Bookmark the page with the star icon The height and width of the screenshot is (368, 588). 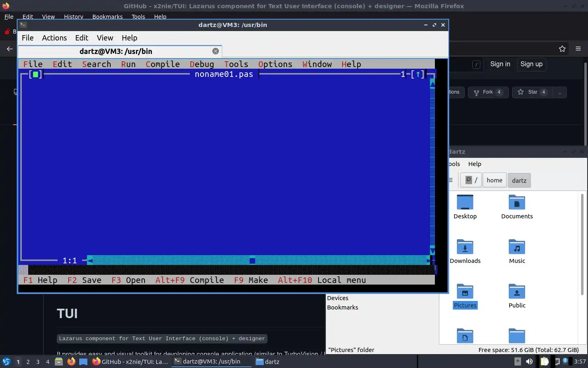[x=562, y=49]
